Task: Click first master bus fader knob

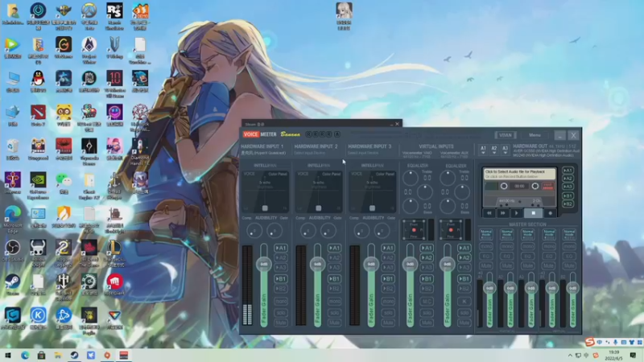Action: pyautogui.click(x=489, y=288)
